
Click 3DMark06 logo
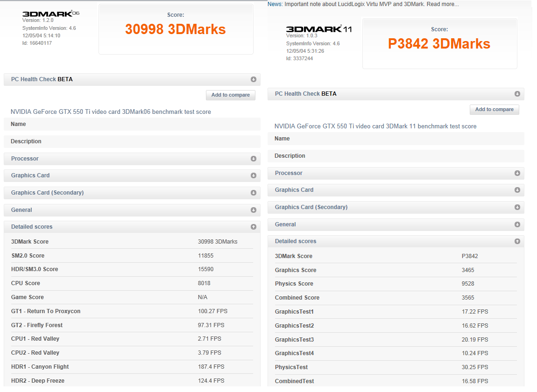pos(51,14)
